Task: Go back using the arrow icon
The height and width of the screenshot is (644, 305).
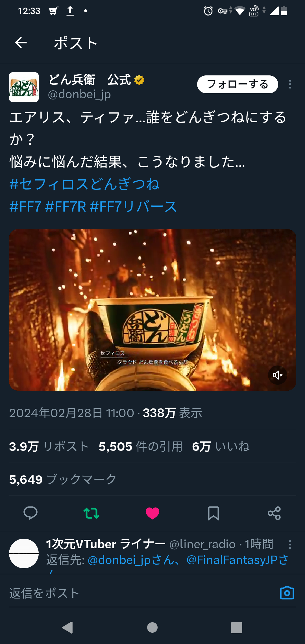Action: 21,43
